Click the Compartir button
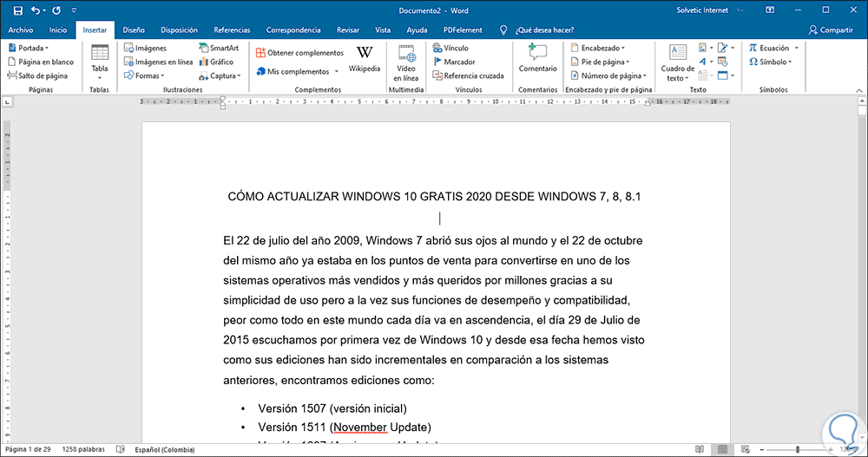Screen dimensions: 868x457 click(831, 29)
